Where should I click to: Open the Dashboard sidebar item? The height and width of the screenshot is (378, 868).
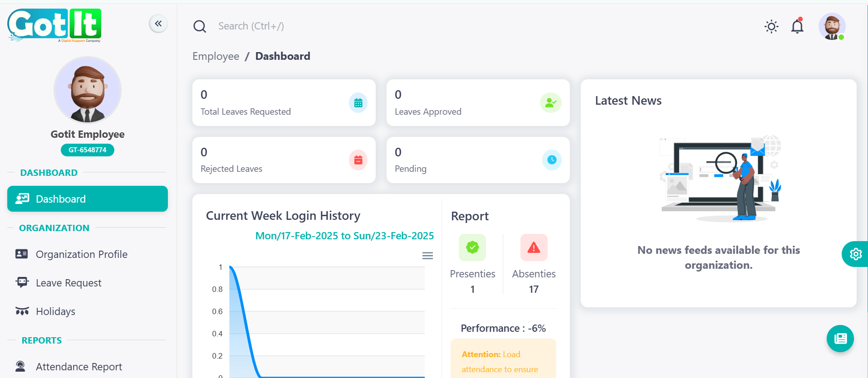coord(88,199)
